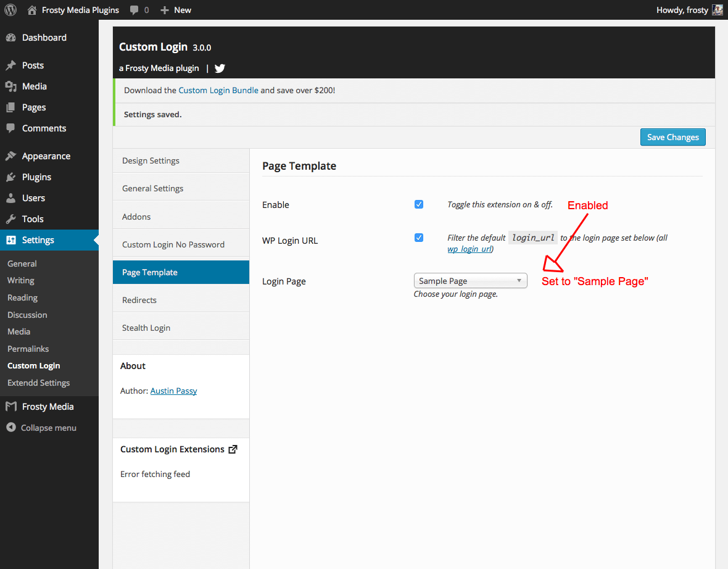Open the Custom Login Bundle link
This screenshot has height=569, width=728.
(218, 90)
